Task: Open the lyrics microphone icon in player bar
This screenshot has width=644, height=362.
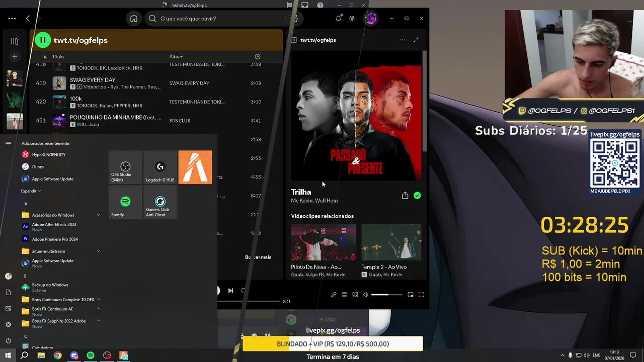Action: (334, 295)
